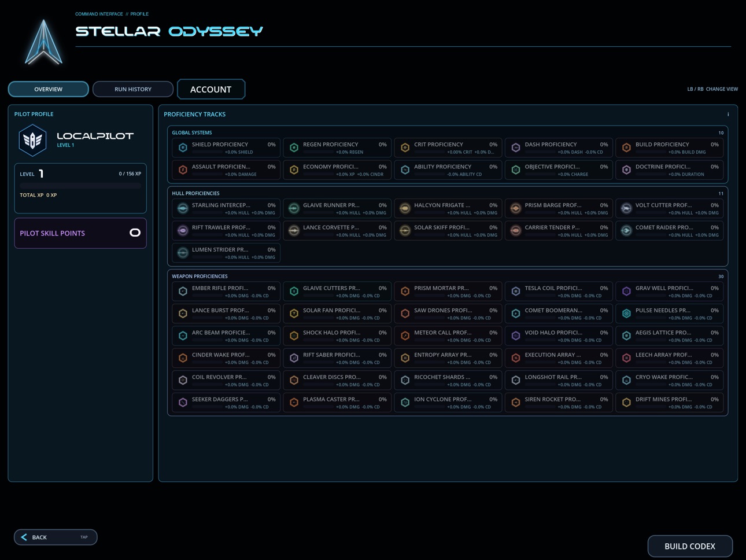
Task: Select the Solar Fan proficiency card
Action: pyautogui.click(x=337, y=313)
